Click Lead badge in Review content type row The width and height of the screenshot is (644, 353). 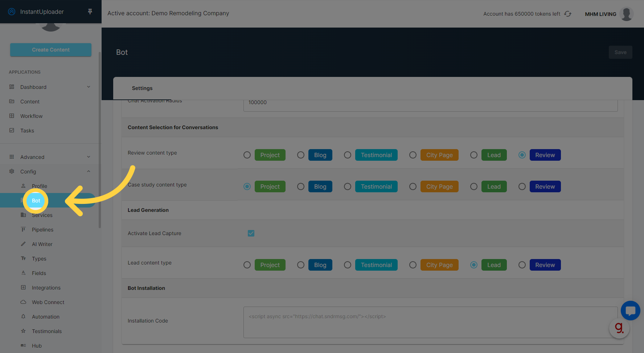[x=494, y=155]
